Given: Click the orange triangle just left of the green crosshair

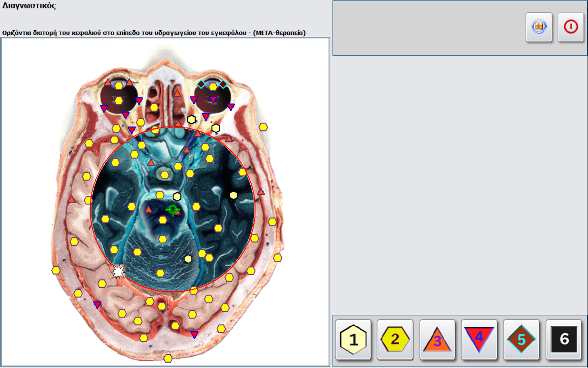Looking at the screenshot, I should 149,209.
